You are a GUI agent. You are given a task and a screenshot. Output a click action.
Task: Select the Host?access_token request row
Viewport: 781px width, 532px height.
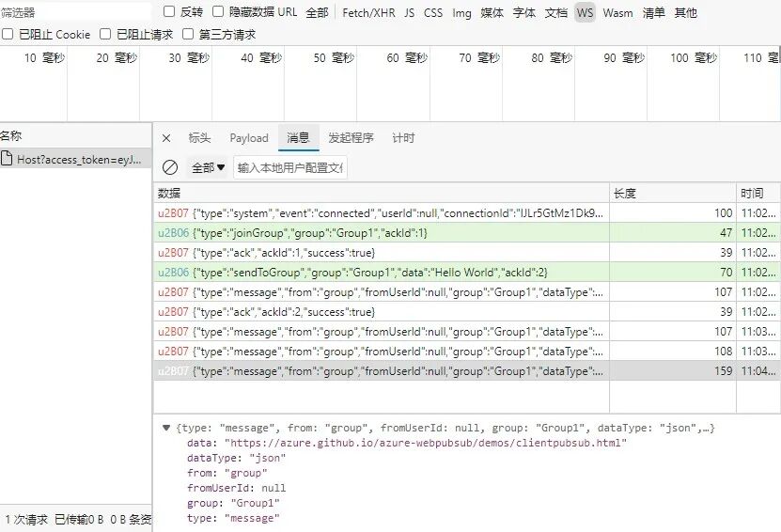[76, 159]
